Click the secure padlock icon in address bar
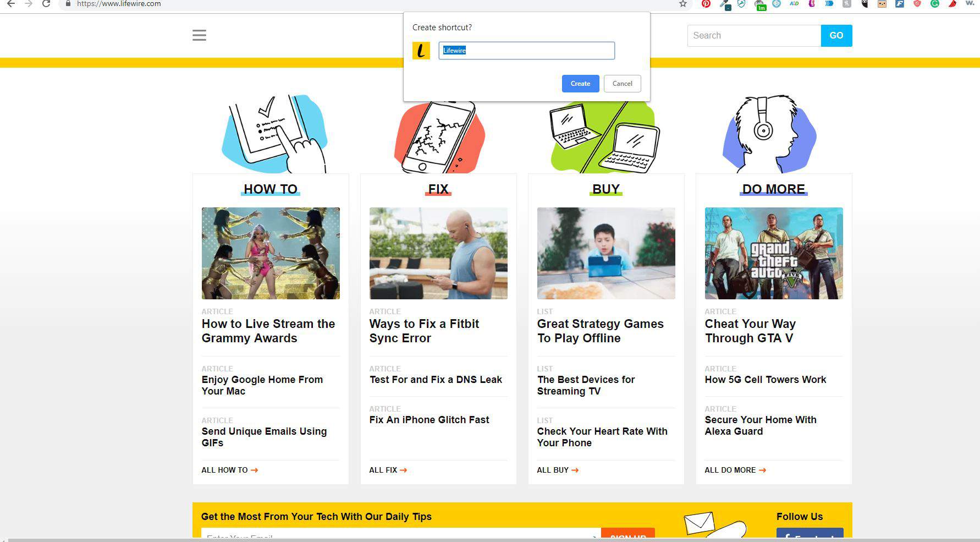Image resolution: width=980 pixels, height=542 pixels. [x=68, y=3]
